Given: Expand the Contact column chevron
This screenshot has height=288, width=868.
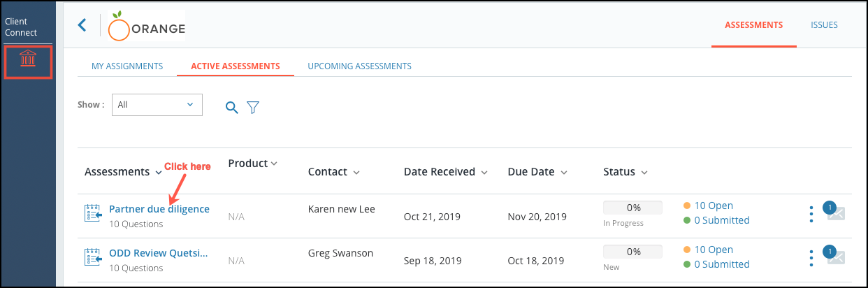Looking at the screenshot, I should [x=356, y=172].
